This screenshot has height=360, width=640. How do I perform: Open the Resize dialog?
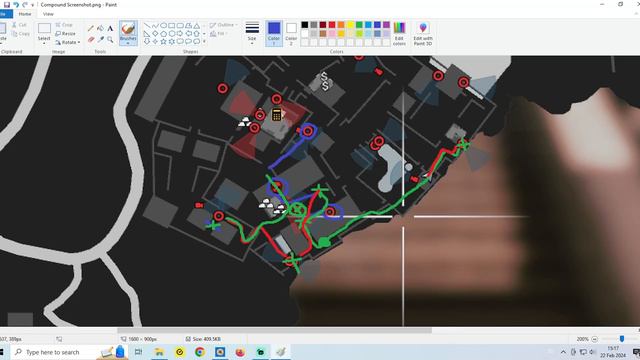pos(65,33)
